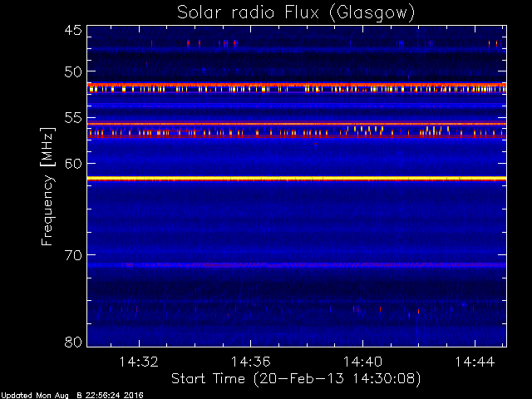Screen dimensions: 532x399
Task: Click the bright yellow band near 62 MHz
Action: pos(297,179)
